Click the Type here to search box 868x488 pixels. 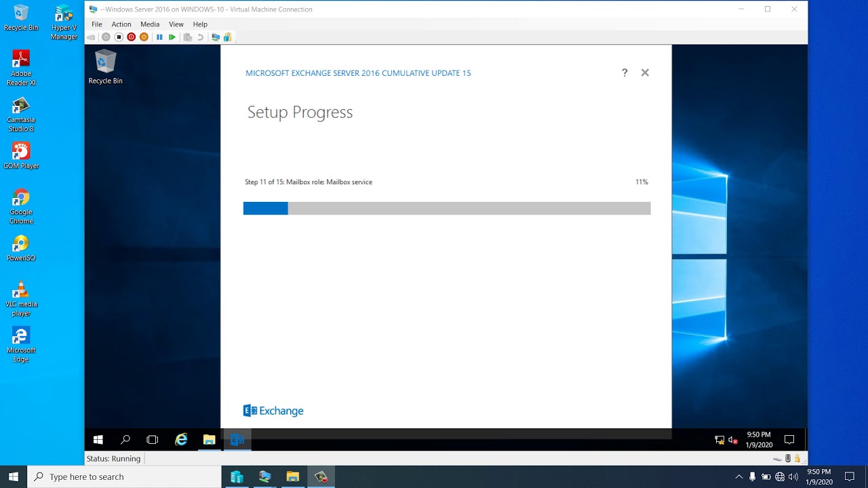click(124, 476)
